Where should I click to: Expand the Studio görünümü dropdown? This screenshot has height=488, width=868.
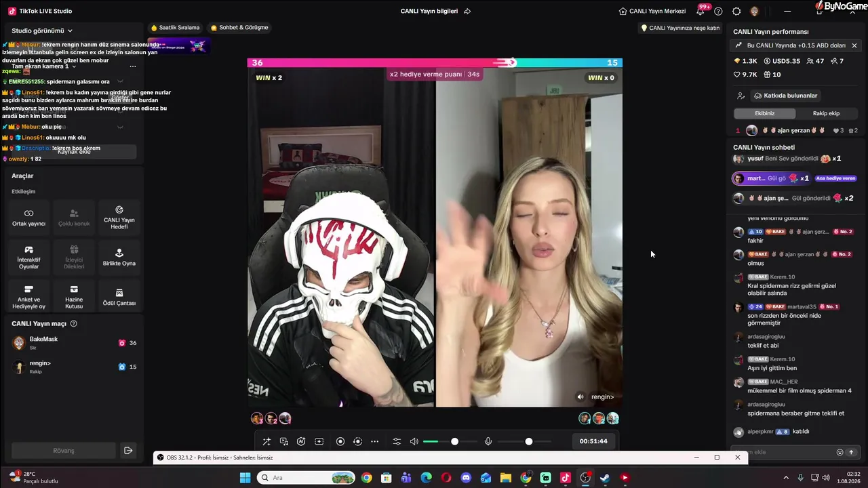point(42,30)
